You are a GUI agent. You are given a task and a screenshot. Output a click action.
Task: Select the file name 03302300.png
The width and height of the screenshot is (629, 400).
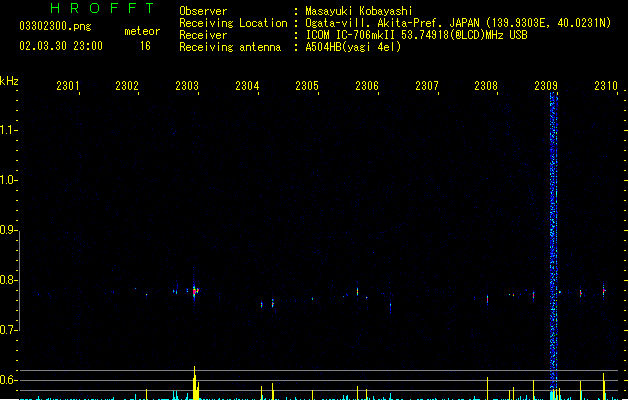pos(55,26)
